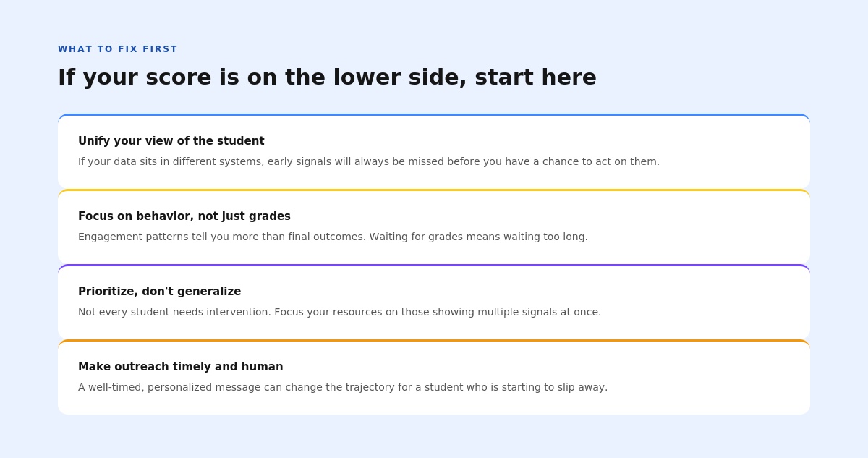Click the 'WHAT TO FIX FIRST' label
The image size is (868, 458).
[x=118, y=49]
